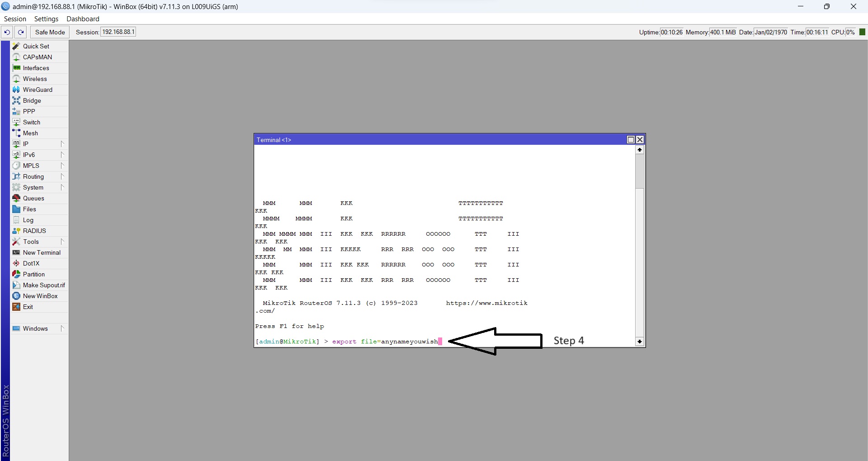
Task: Expand the Windows submenu arrow
Action: click(62, 328)
